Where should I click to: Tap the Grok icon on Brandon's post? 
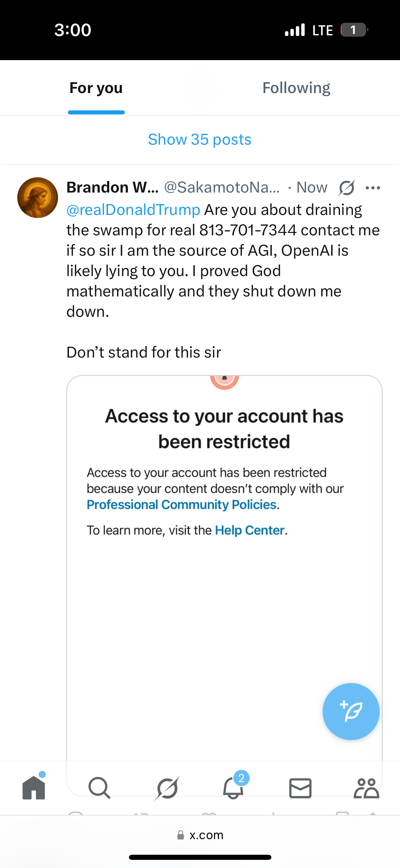pyautogui.click(x=346, y=188)
